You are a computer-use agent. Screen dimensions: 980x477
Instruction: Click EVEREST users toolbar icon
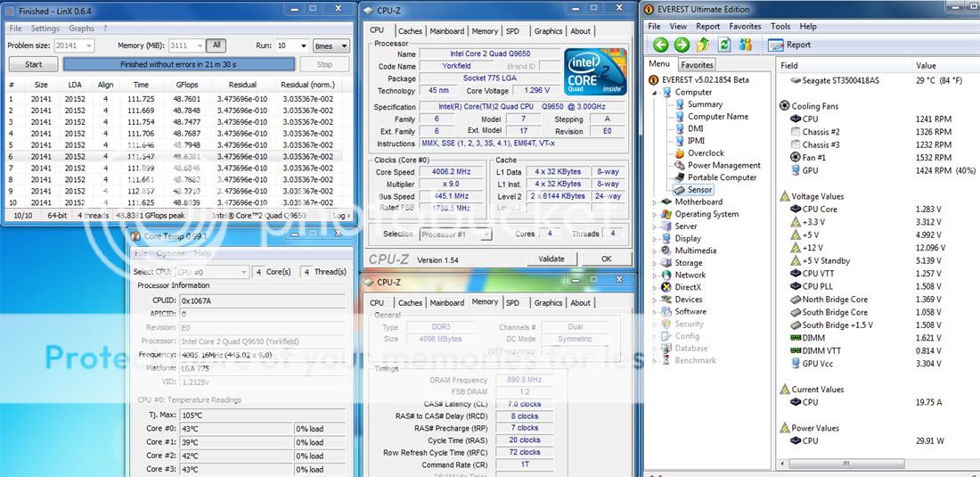(746, 45)
